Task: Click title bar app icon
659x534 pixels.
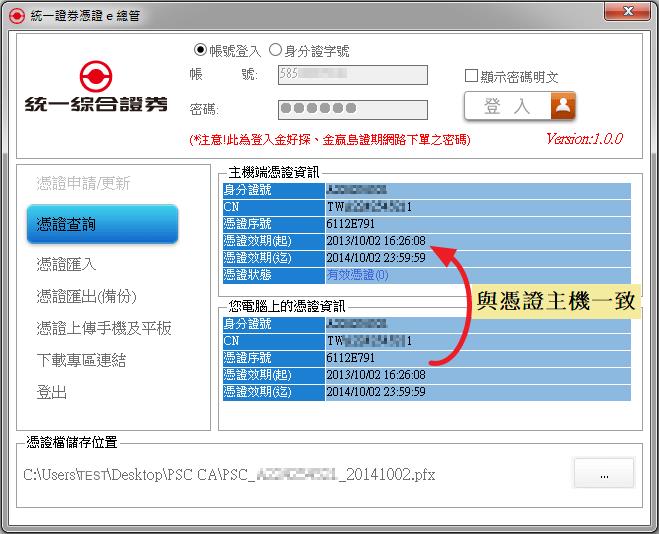Action: (17, 16)
